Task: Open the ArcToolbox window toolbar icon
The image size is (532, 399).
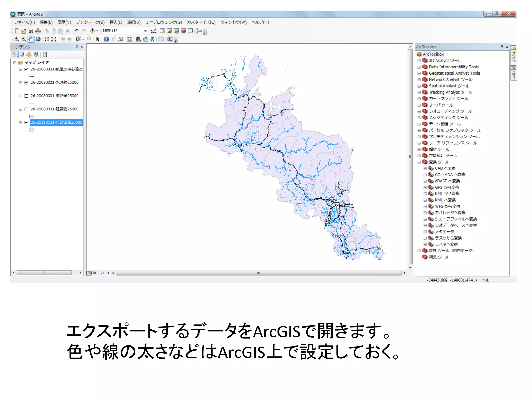Action: (183, 31)
